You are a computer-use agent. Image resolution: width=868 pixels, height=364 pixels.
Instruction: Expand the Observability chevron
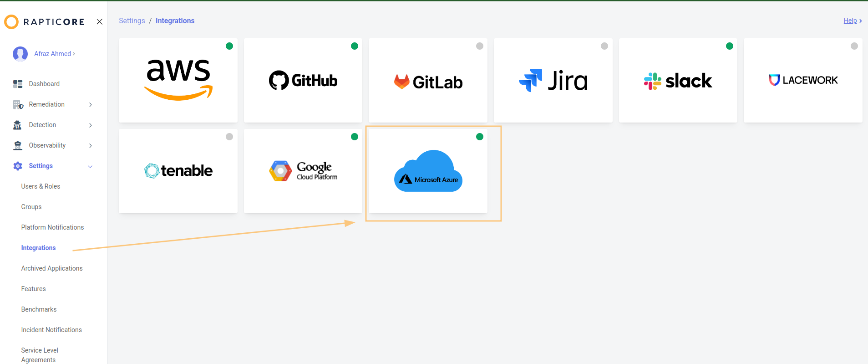91,146
